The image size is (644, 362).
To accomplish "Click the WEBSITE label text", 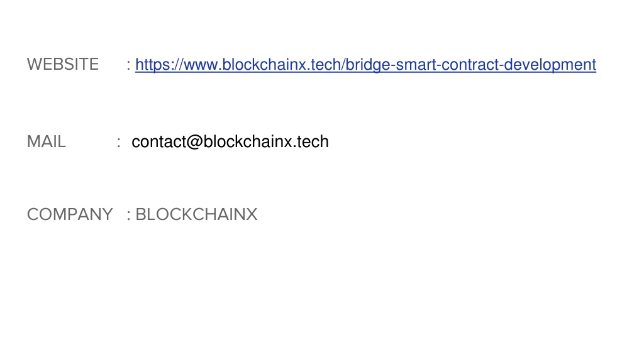I will coord(63,65).
